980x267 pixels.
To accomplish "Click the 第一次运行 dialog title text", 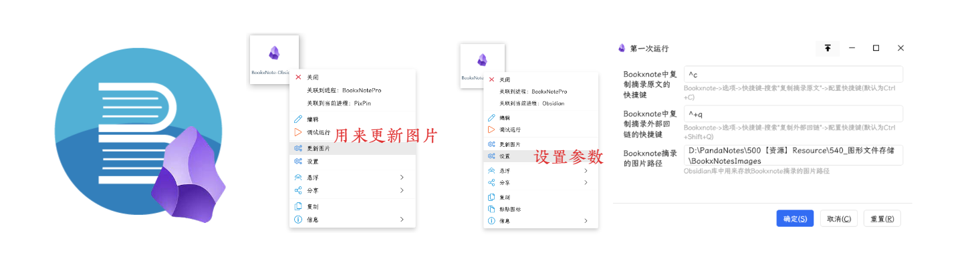I will (x=649, y=49).
